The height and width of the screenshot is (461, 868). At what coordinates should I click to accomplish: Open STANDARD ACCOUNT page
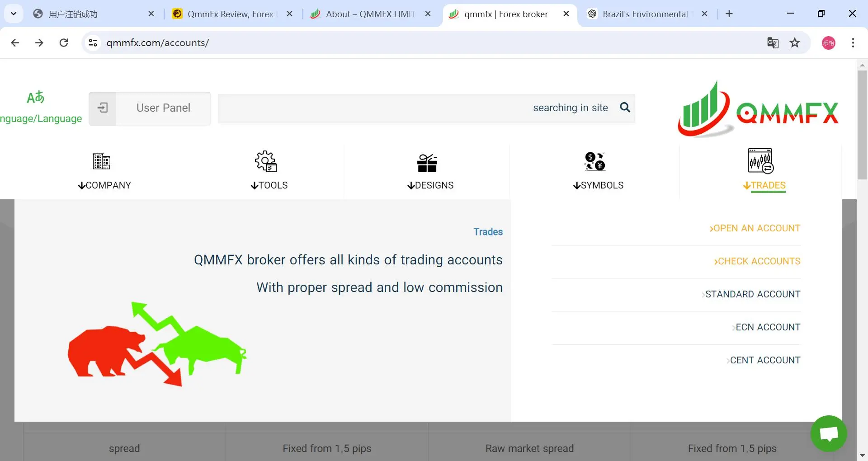click(751, 294)
